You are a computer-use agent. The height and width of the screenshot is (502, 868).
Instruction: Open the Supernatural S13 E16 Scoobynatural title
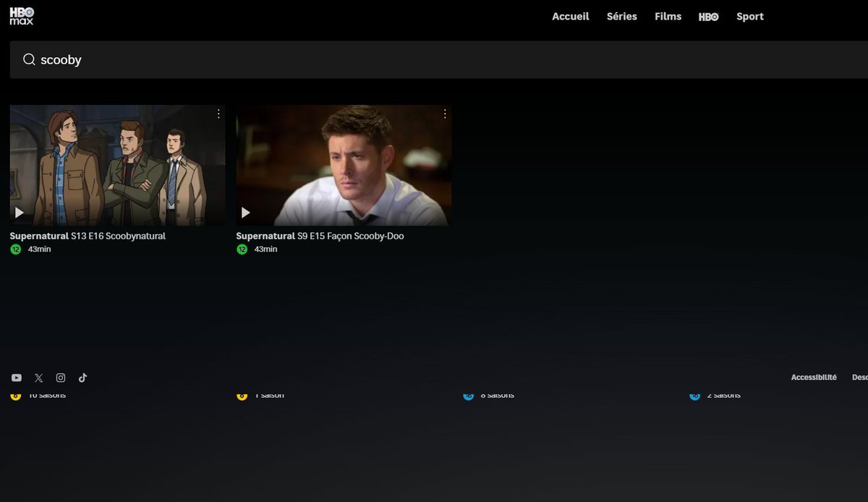coord(88,236)
